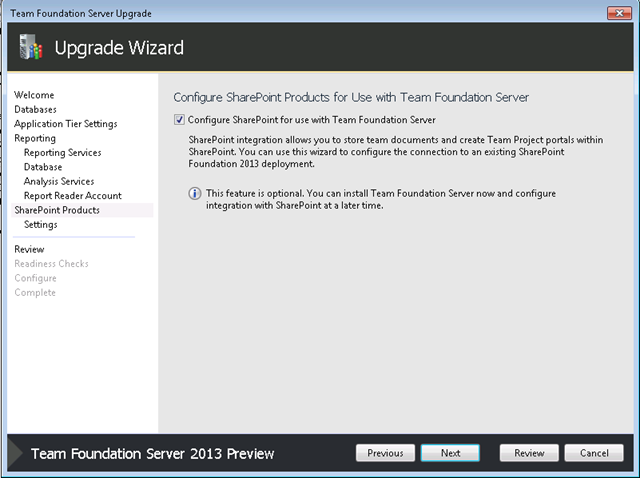Select Report Reader Account step
The width and height of the screenshot is (640, 478).
73,196
